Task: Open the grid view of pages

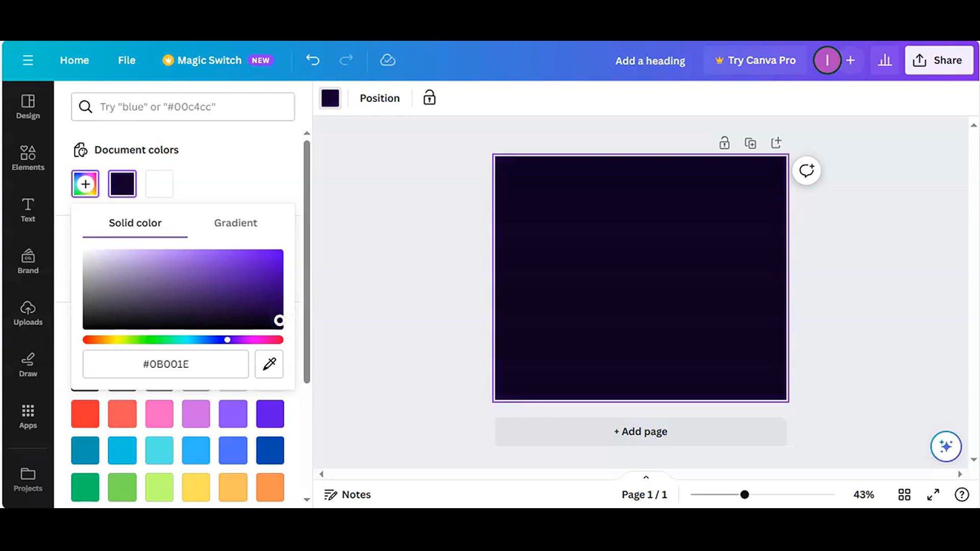Action: click(904, 494)
